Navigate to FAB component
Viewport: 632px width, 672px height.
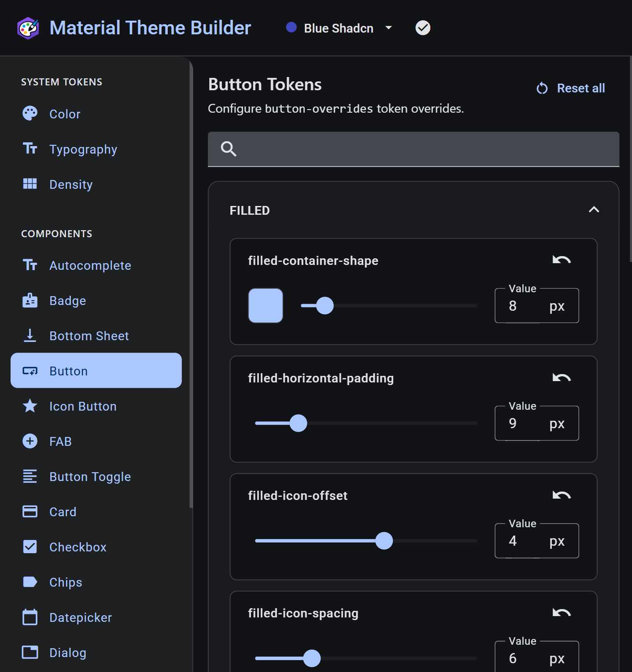(x=96, y=441)
